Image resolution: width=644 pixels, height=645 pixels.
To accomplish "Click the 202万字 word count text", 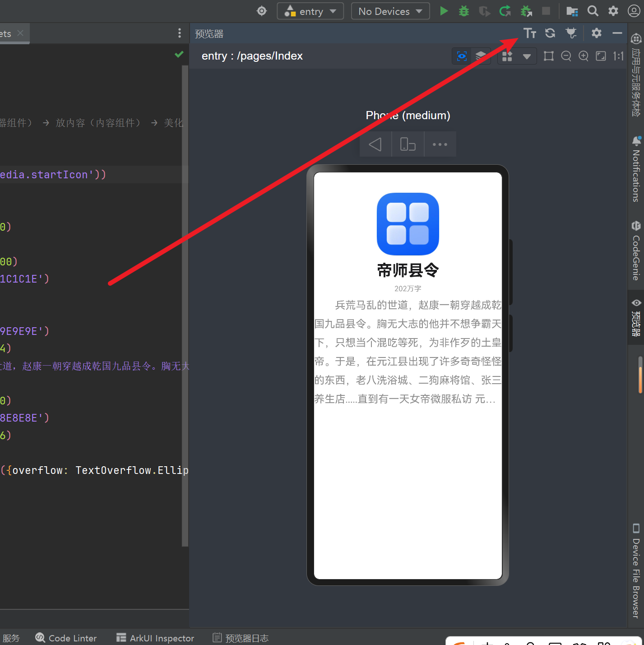I will pos(408,288).
